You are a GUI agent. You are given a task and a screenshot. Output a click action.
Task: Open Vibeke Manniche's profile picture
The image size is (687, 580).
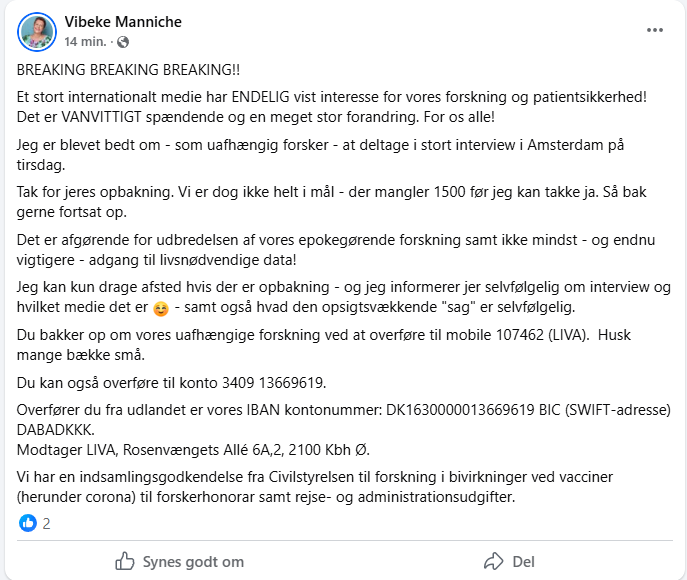pos(37,32)
